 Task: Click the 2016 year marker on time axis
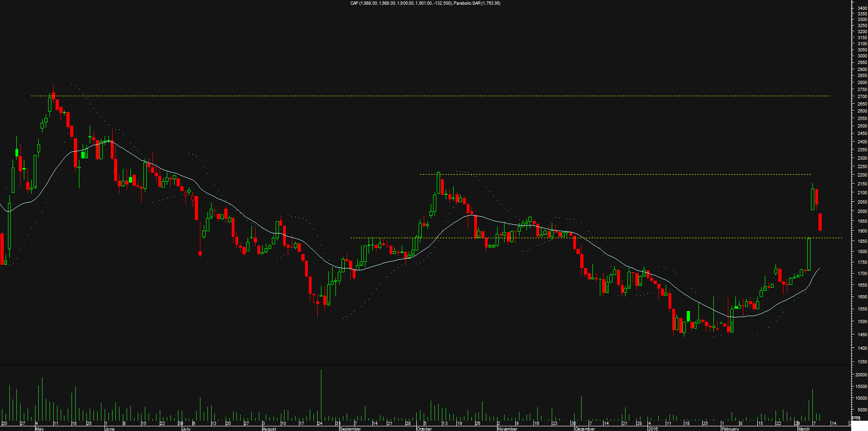tap(652, 429)
